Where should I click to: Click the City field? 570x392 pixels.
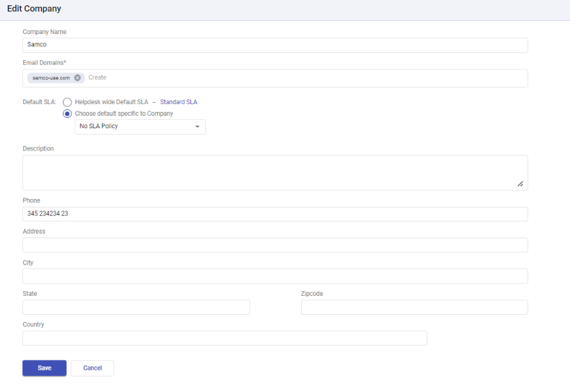(276, 276)
